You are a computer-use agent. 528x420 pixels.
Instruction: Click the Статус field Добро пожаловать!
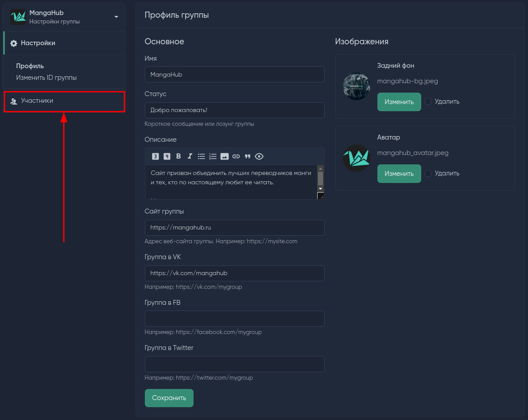coord(234,110)
